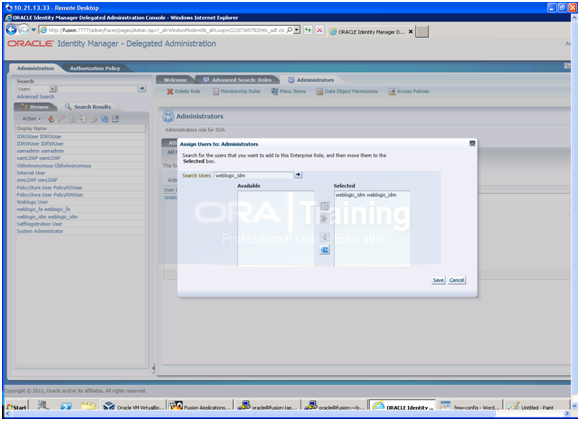
Task: Switch to the fmw-config Word taskbar item
Action: [470, 407]
